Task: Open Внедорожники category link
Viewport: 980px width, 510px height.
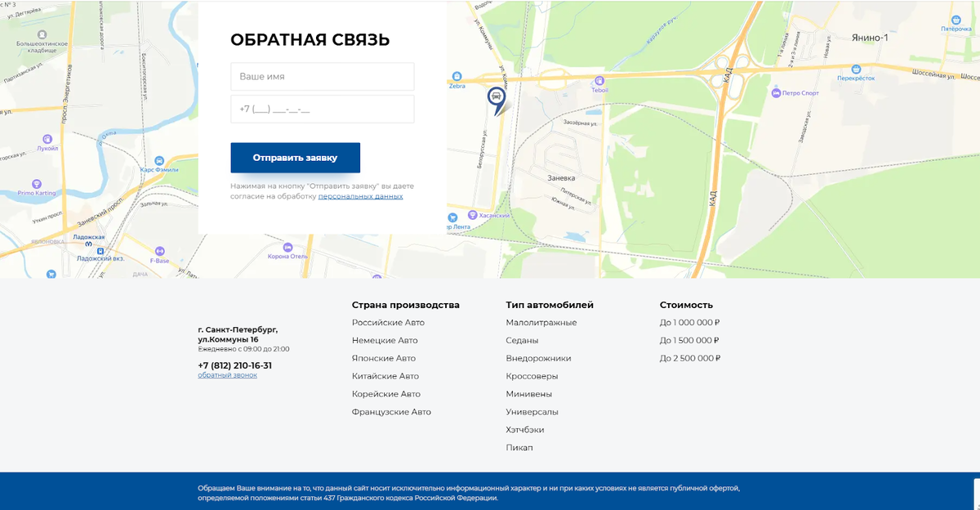Action: click(539, 358)
